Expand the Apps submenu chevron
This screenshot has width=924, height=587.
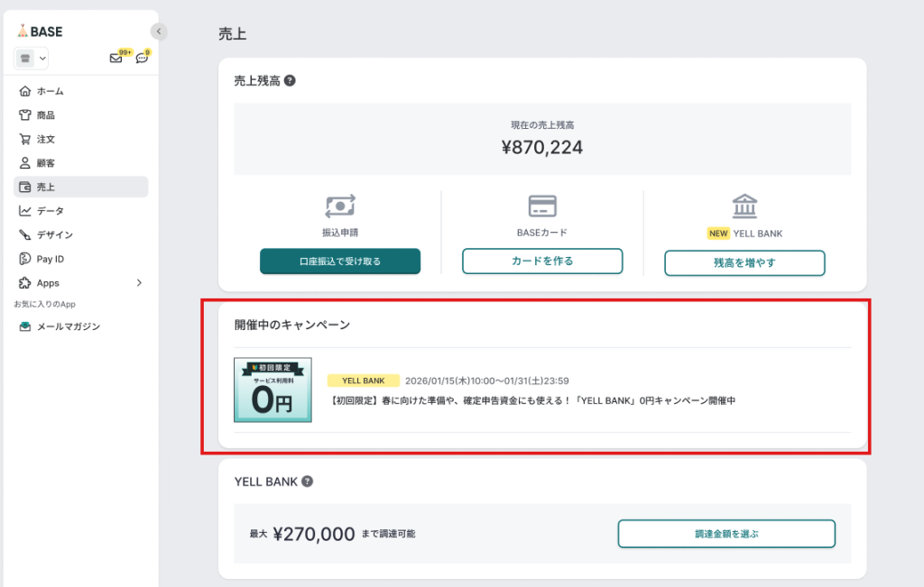click(139, 283)
